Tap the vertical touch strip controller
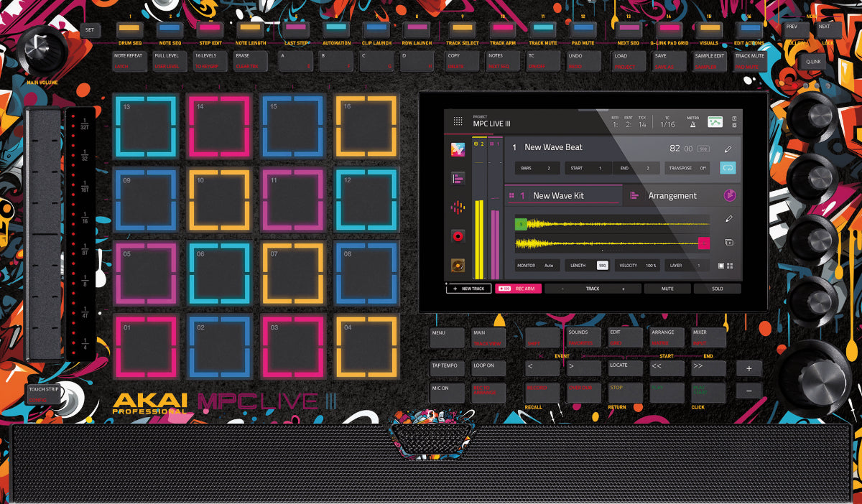This screenshot has height=504, width=862. (x=45, y=233)
